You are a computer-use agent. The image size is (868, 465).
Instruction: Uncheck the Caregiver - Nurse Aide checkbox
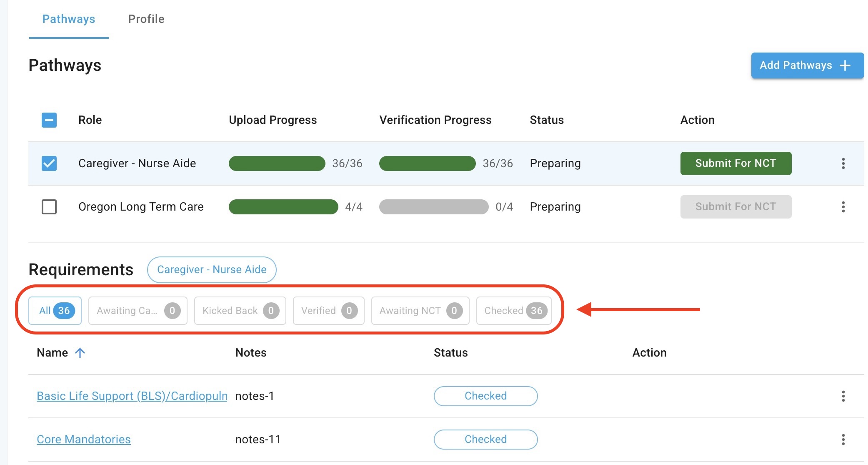49,163
